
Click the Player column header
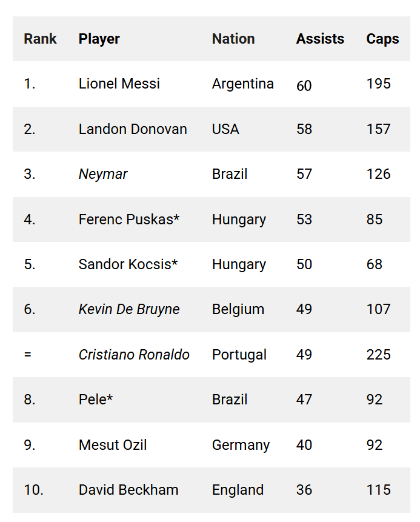click(99, 39)
